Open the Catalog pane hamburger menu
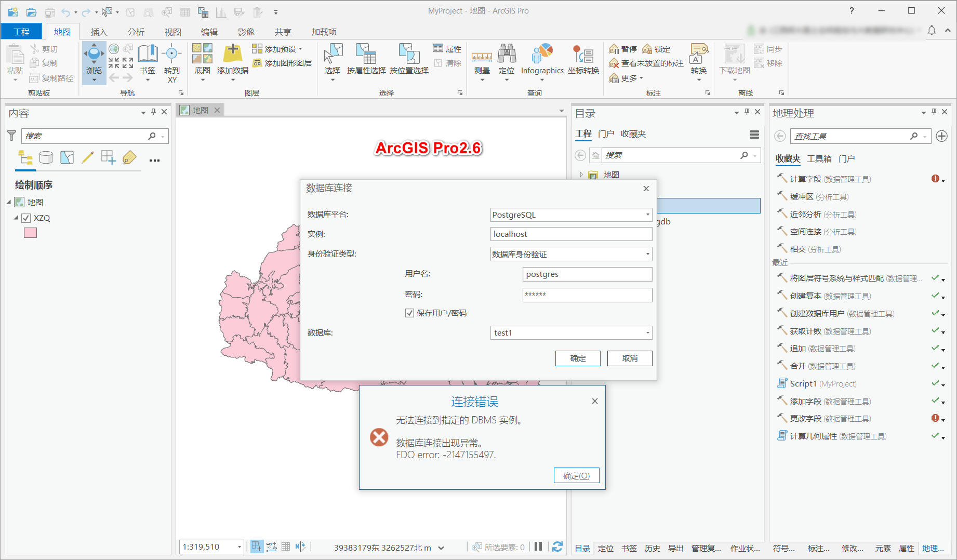This screenshot has height=560, width=957. [x=754, y=135]
